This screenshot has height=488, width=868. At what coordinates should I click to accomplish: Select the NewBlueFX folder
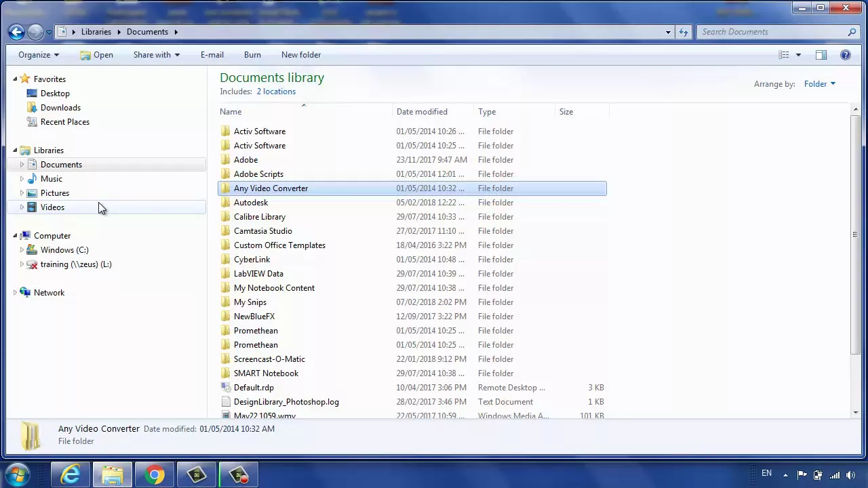coord(254,317)
